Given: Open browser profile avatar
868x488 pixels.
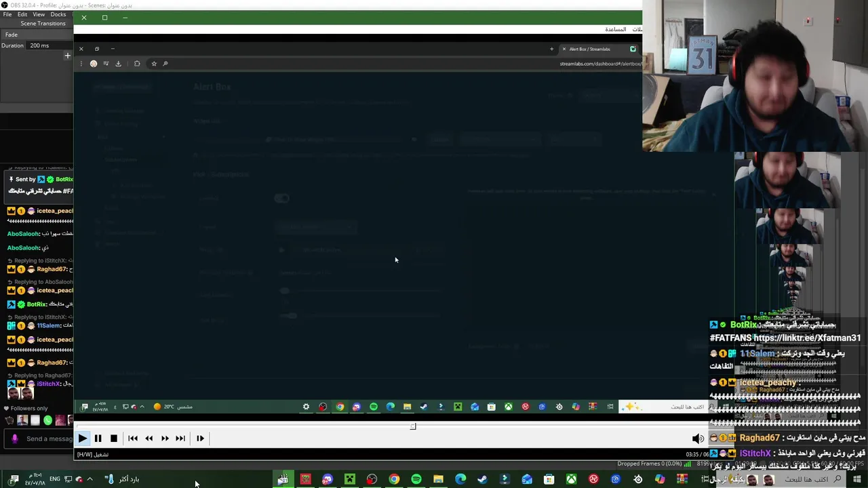Looking at the screenshot, I should pos(94,64).
